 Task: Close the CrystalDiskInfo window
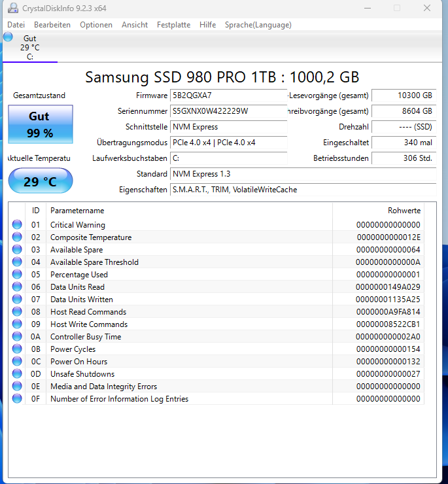(427, 8)
